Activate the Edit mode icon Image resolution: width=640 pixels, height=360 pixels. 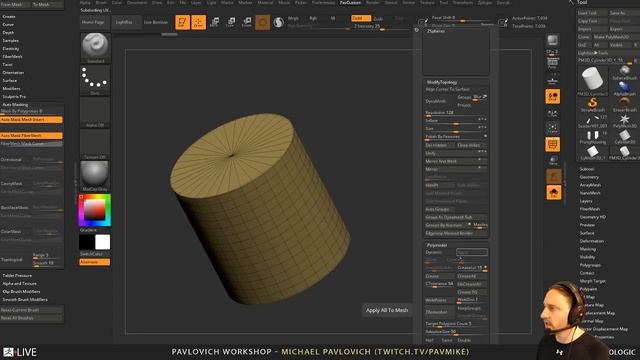pos(182,22)
